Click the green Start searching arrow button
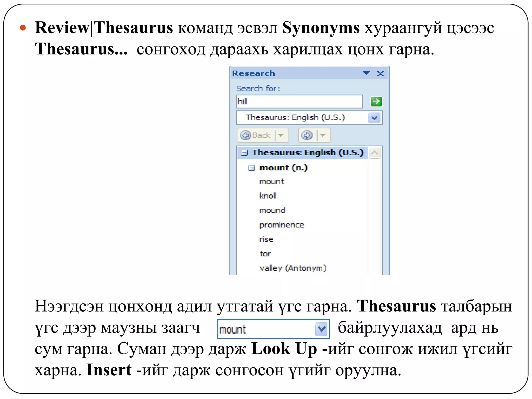 click(376, 101)
